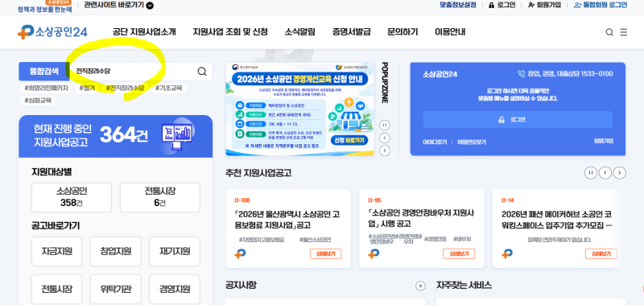Open 창업지원 shortcut
Image resolution: width=644 pixels, height=305 pixels.
click(116, 251)
